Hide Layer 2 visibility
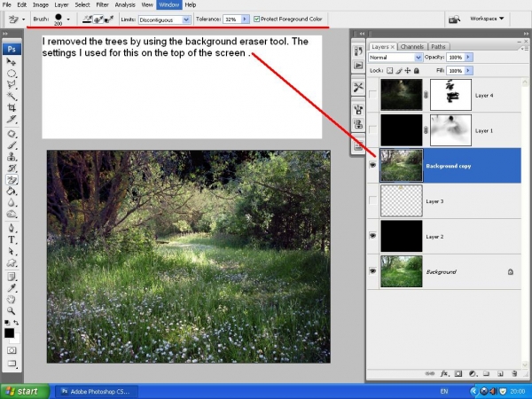The image size is (532, 399). (x=372, y=236)
